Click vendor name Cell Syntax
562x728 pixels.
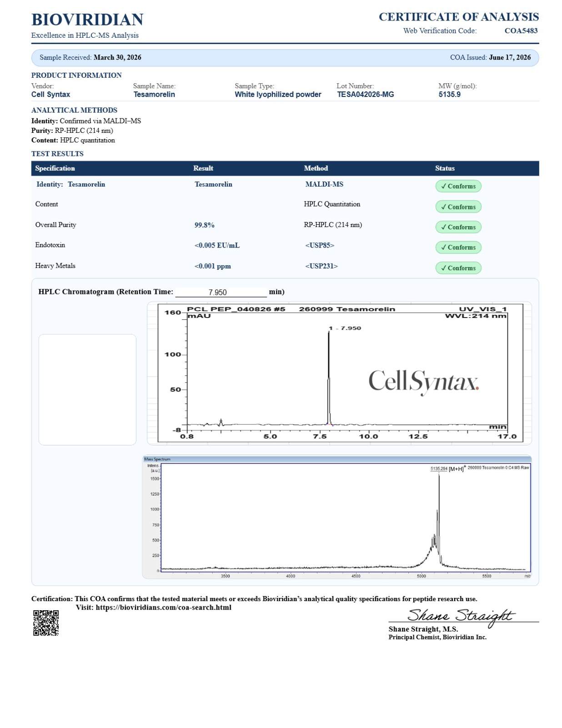(x=50, y=95)
